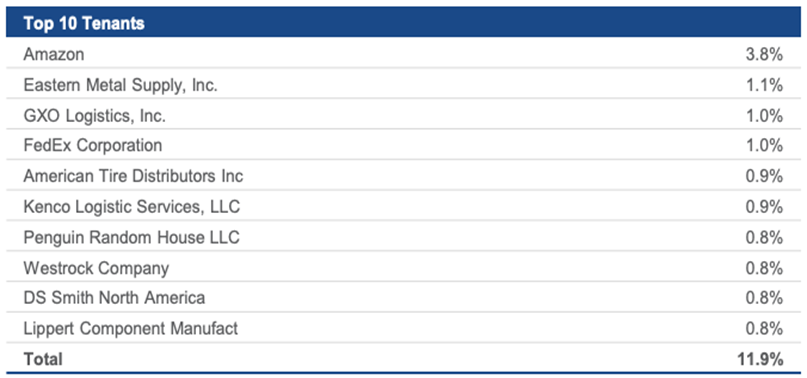Select American Tire Distributors Inc
Image resolution: width=807 pixels, height=378 pixels.
pyautogui.click(x=133, y=176)
